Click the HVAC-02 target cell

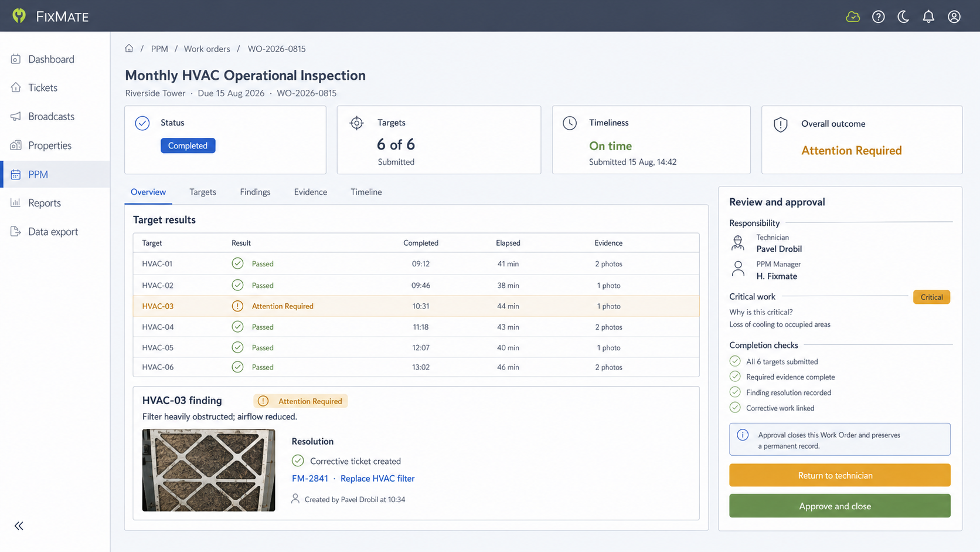coord(158,285)
